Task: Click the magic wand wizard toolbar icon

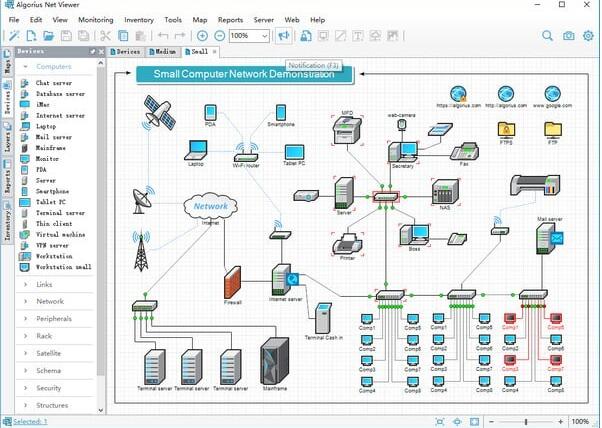Action: pos(14,36)
